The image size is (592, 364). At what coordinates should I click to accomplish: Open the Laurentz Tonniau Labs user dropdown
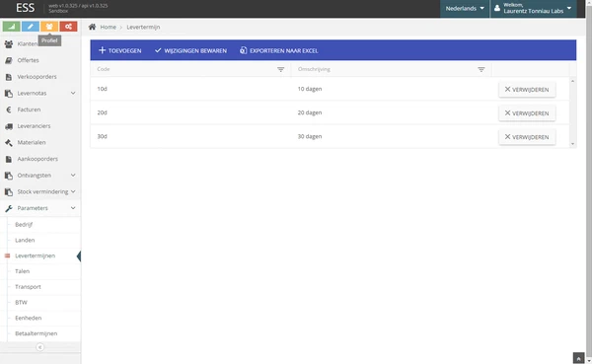(534, 8)
